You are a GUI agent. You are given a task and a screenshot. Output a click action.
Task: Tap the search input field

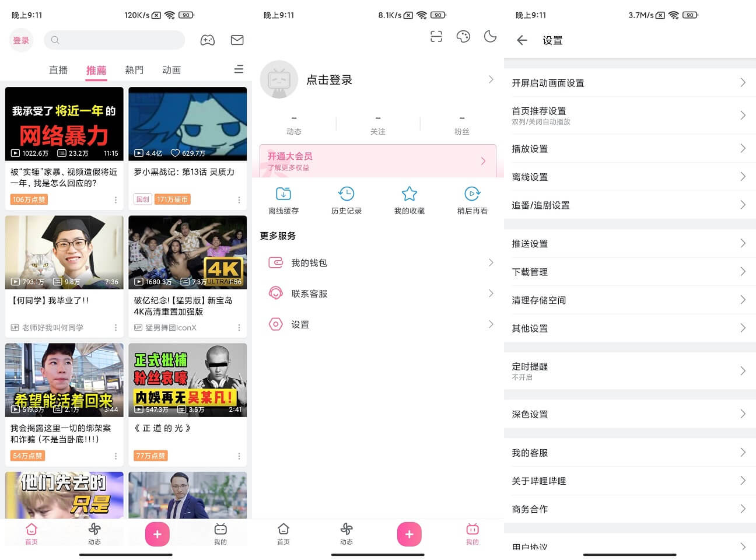[x=114, y=40]
